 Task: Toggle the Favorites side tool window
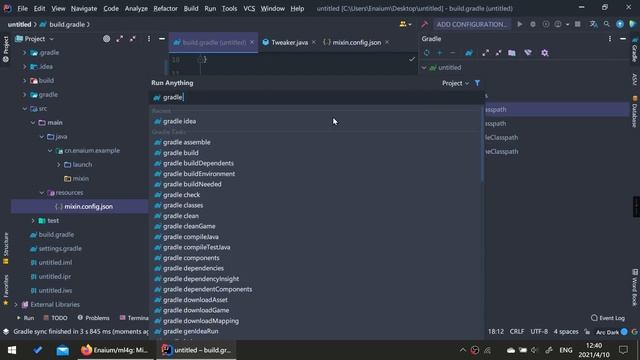point(6,290)
